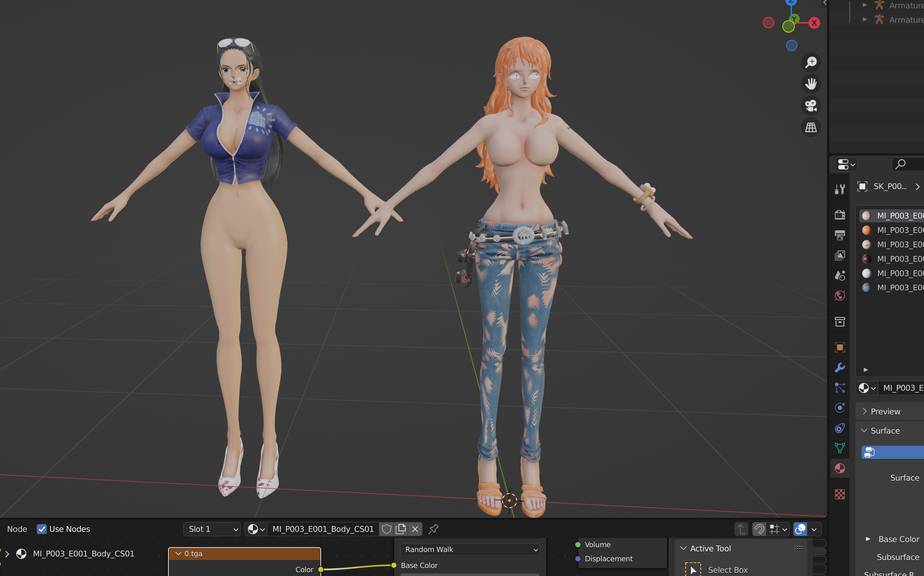924x576 pixels.
Task: Collapse the Surface panel
Action: point(885,430)
